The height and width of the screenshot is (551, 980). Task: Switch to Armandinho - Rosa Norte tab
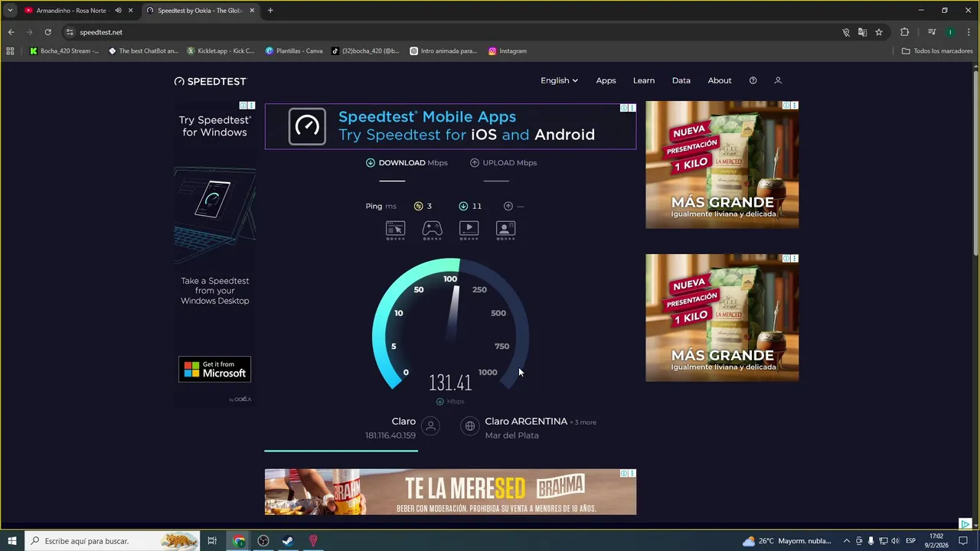[x=73, y=11]
